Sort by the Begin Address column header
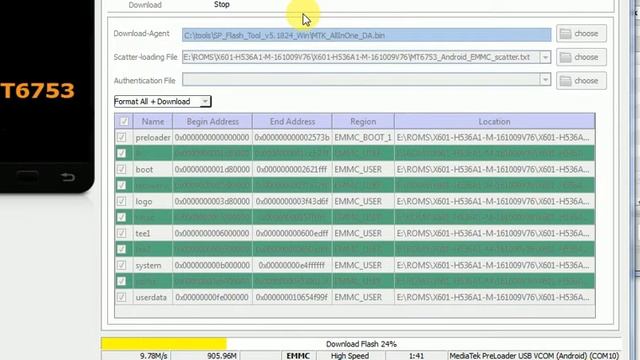 (213, 122)
